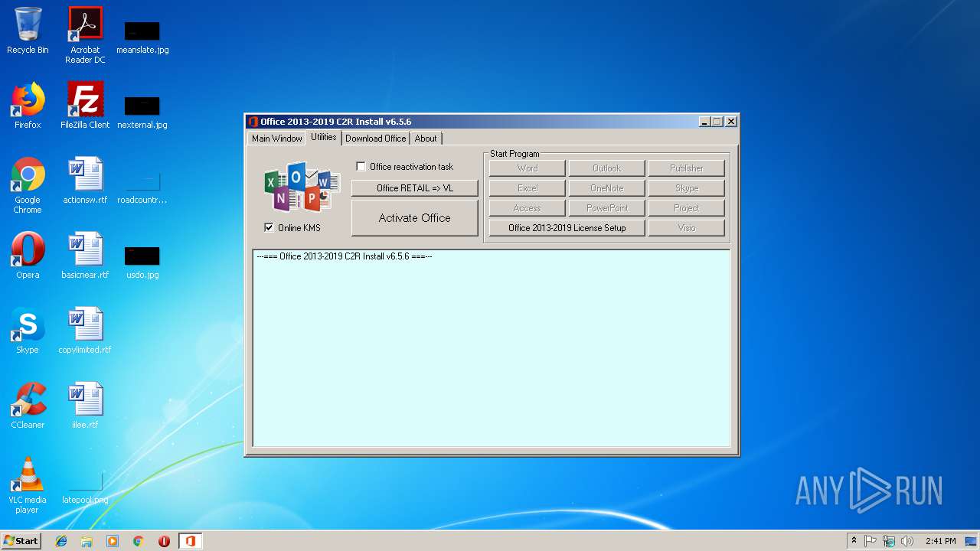980x551 pixels.
Task: Open Chrome from taskbar
Action: click(x=139, y=541)
